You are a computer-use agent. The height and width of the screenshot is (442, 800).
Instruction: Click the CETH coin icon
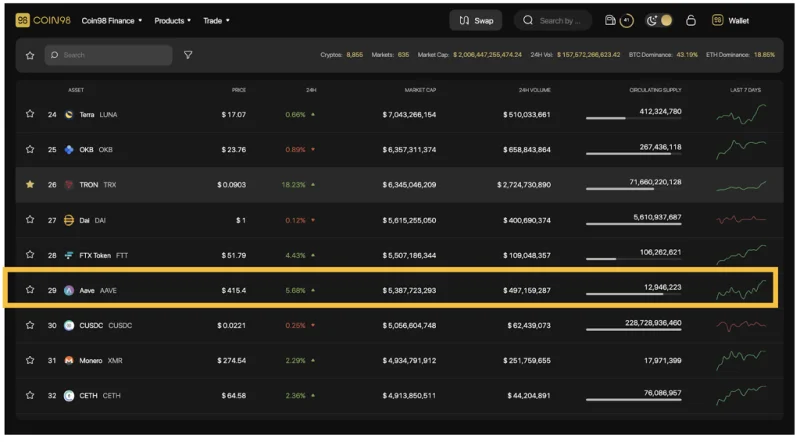click(69, 396)
